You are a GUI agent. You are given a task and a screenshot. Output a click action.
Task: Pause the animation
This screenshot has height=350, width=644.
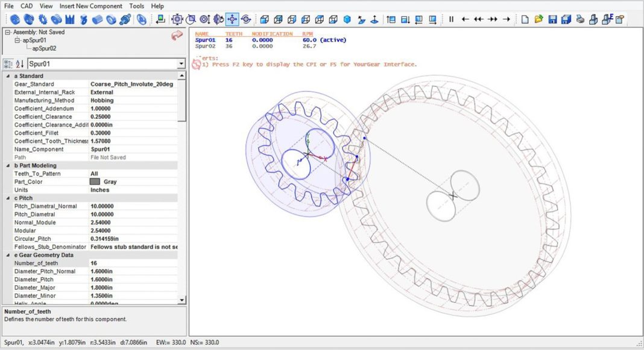[452, 19]
